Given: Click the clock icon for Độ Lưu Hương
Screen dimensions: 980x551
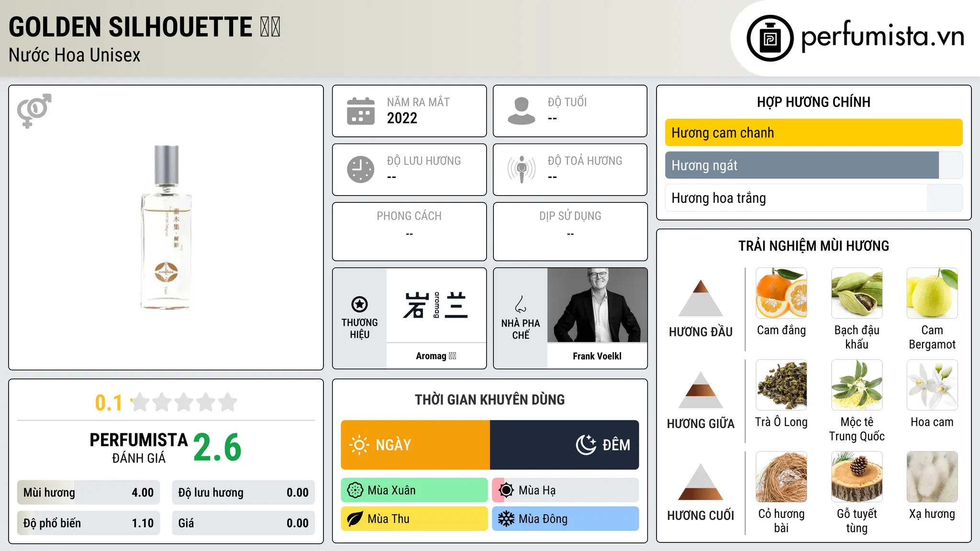Looking at the screenshot, I should pos(361,169).
